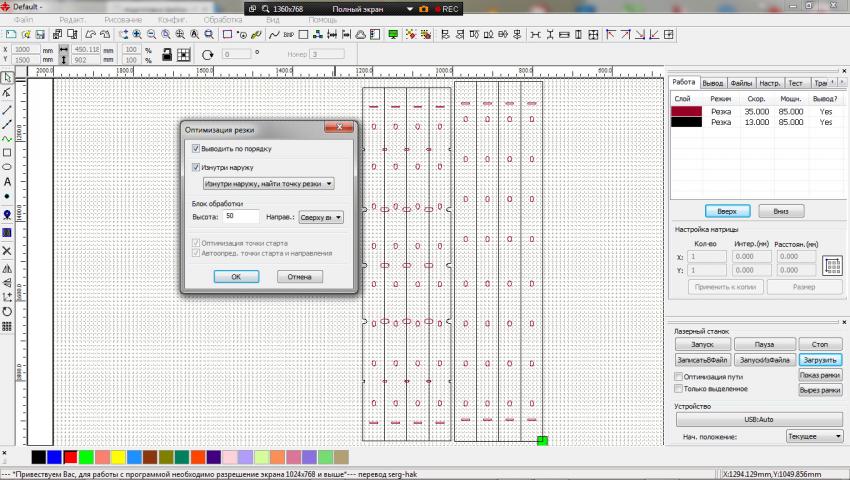
Task: Click the Open file icon
Action: tap(25, 34)
